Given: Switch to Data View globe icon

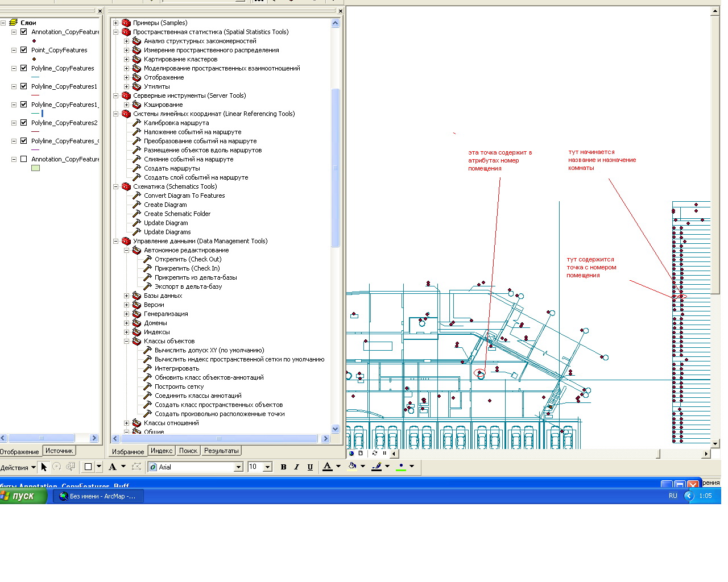Looking at the screenshot, I should [x=351, y=454].
